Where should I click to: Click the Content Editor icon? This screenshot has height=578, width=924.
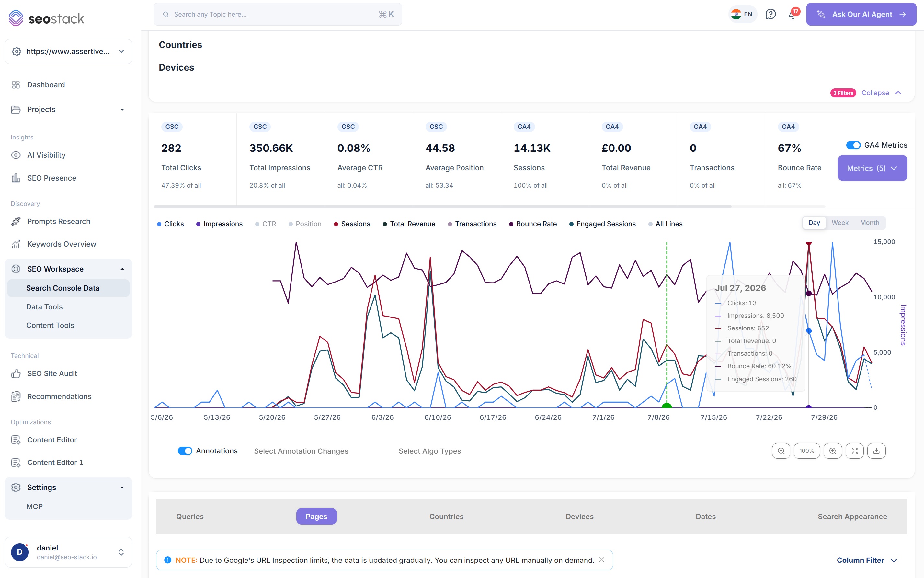click(x=16, y=440)
